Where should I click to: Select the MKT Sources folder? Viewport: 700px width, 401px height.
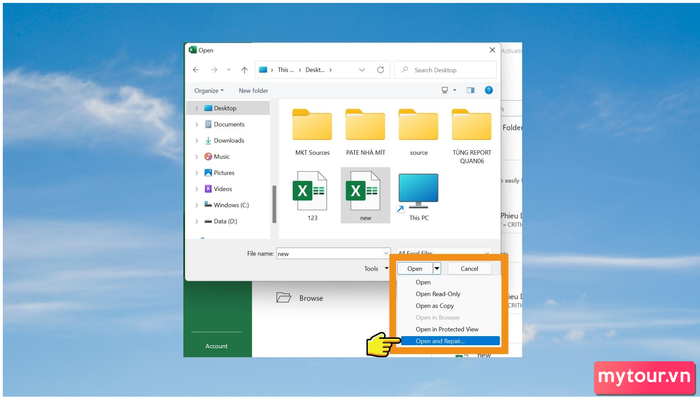[312, 132]
